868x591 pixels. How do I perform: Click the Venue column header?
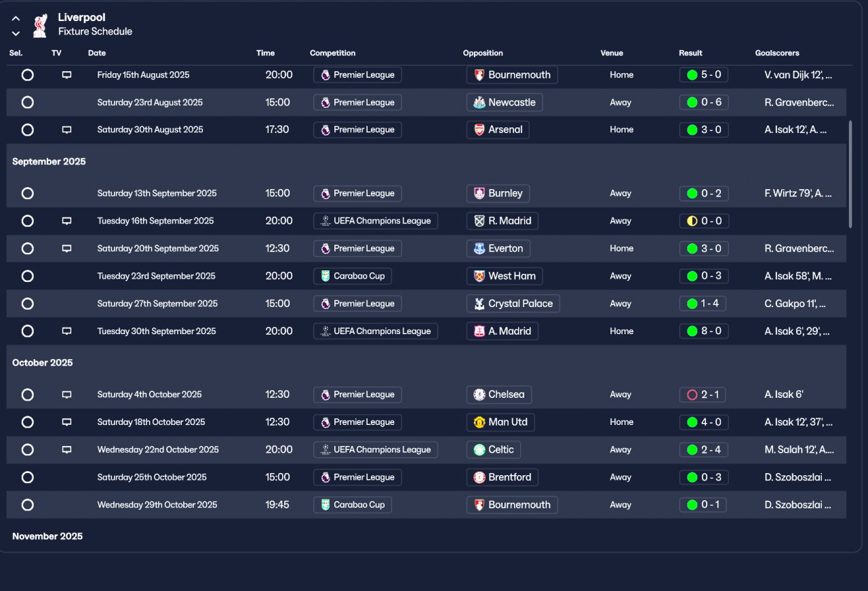pyautogui.click(x=612, y=53)
